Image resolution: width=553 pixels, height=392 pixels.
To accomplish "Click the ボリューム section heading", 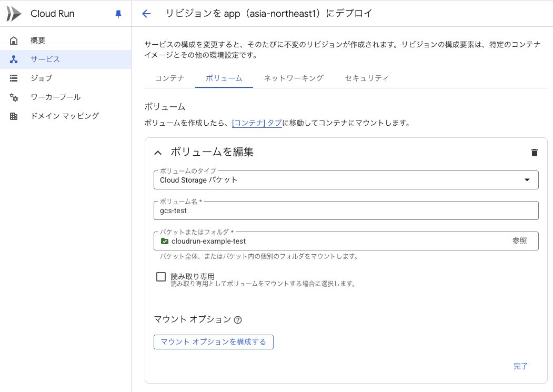I will pos(165,107).
